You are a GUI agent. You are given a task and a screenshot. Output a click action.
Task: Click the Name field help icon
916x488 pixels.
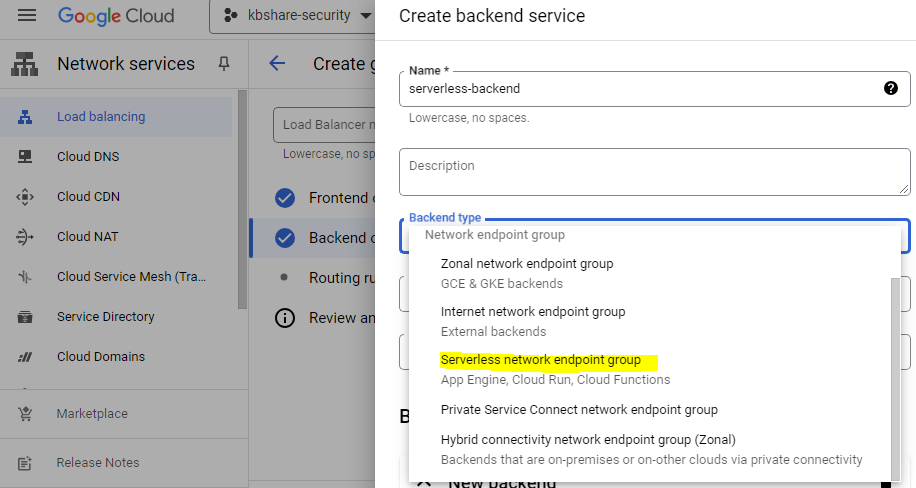tap(891, 88)
